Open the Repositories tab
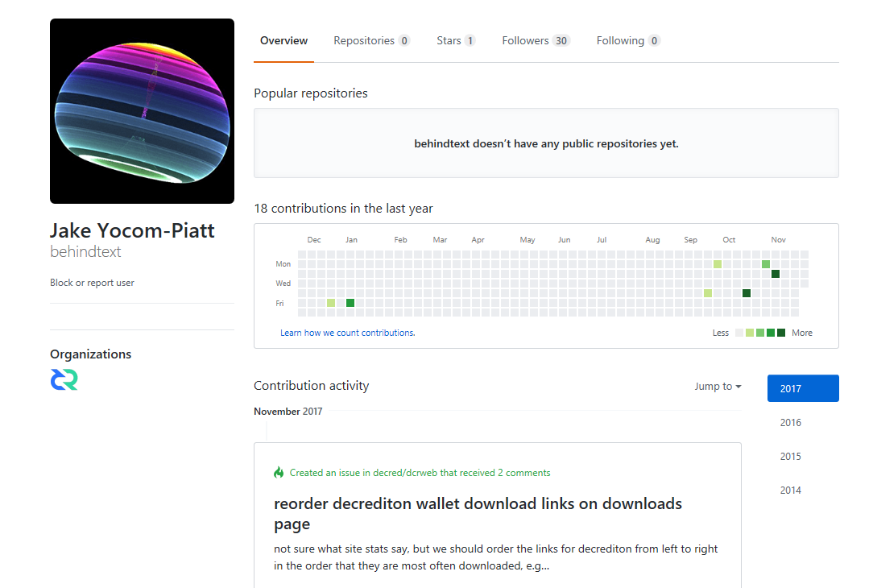 tap(371, 40)
